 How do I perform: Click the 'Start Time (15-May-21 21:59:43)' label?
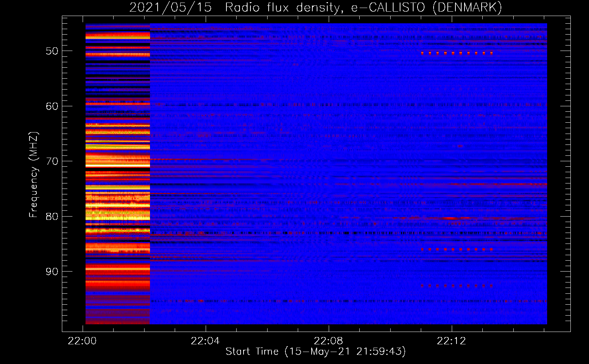[x=316, y=352]
